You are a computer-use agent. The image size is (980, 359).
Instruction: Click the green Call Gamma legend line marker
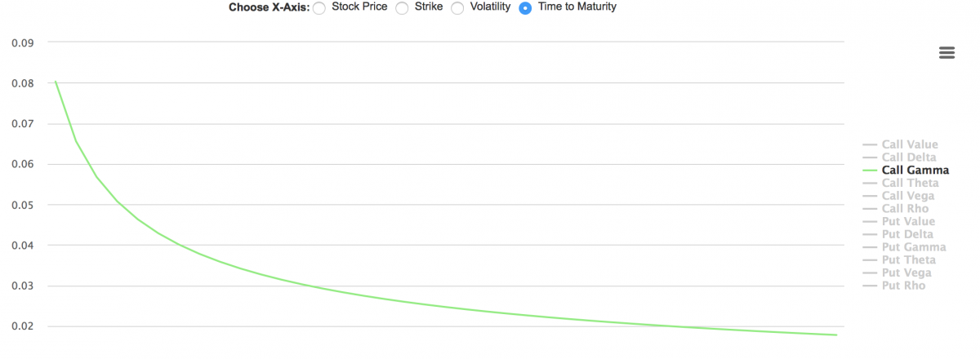(869, 171)
